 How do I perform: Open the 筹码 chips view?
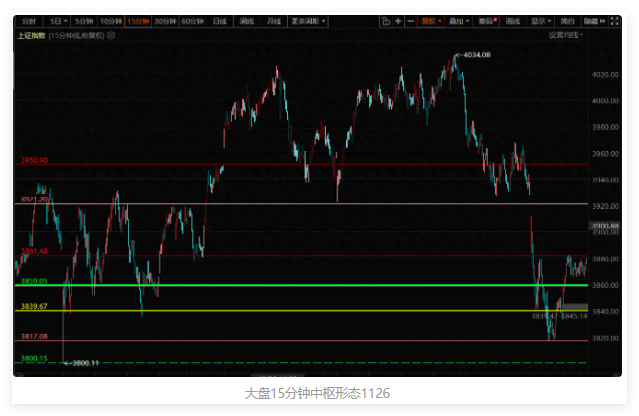tap(486, 20)
